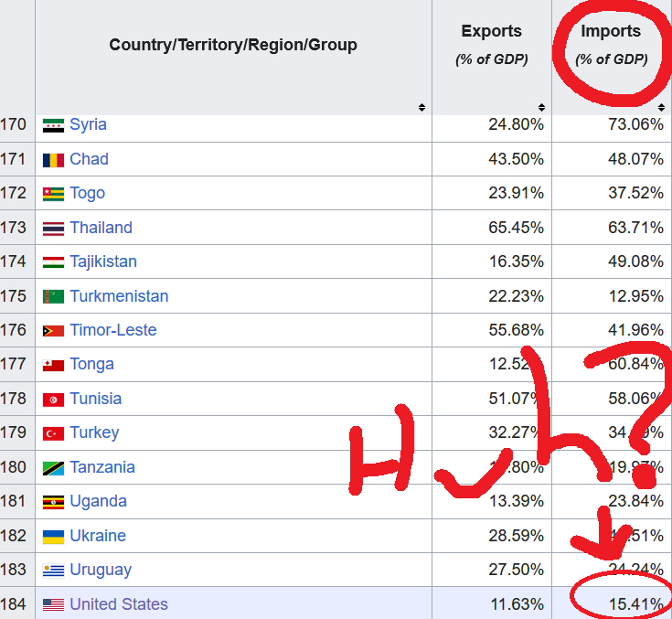Click the United States flag icon
The image size is (672, 619).
click(x=53, y=605)
